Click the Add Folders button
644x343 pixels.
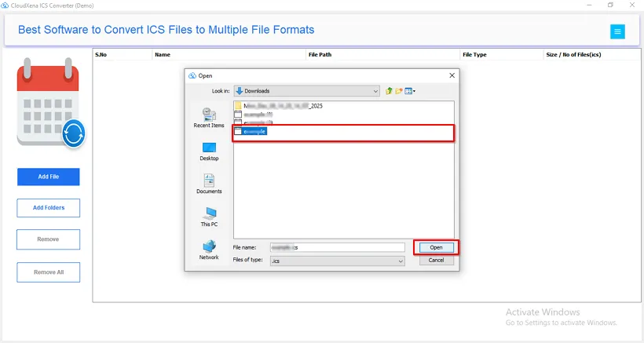pos(49,207)
